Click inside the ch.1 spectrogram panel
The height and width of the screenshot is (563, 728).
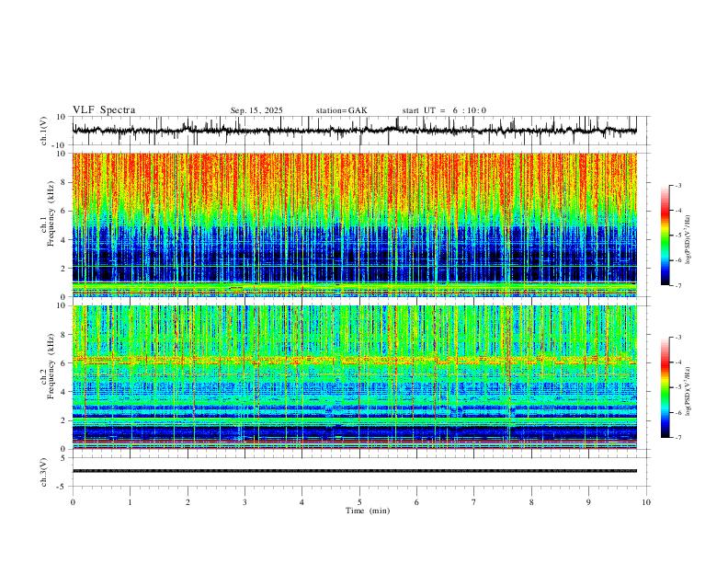point(354,224)
